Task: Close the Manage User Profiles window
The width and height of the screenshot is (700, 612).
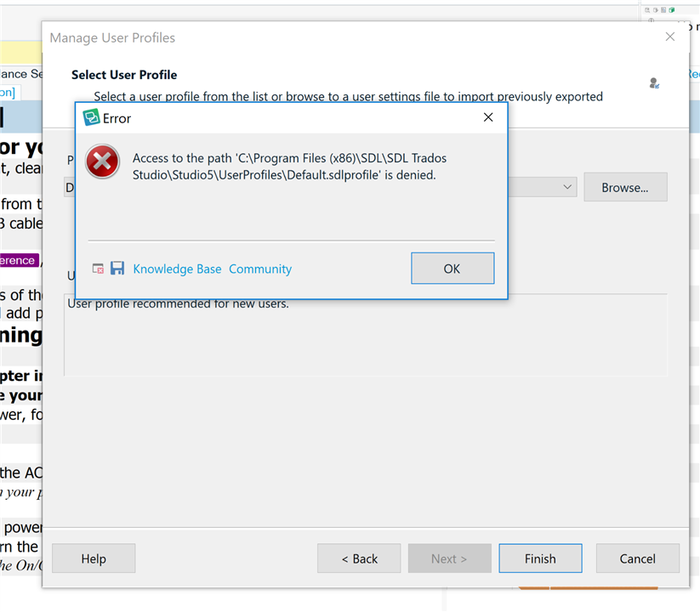Action: point(669,37)
